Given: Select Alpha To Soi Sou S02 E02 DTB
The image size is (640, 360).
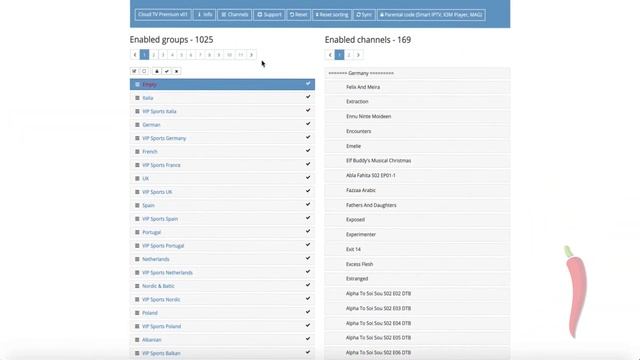Looking at the screenshot, I should [x=417, y=293].
